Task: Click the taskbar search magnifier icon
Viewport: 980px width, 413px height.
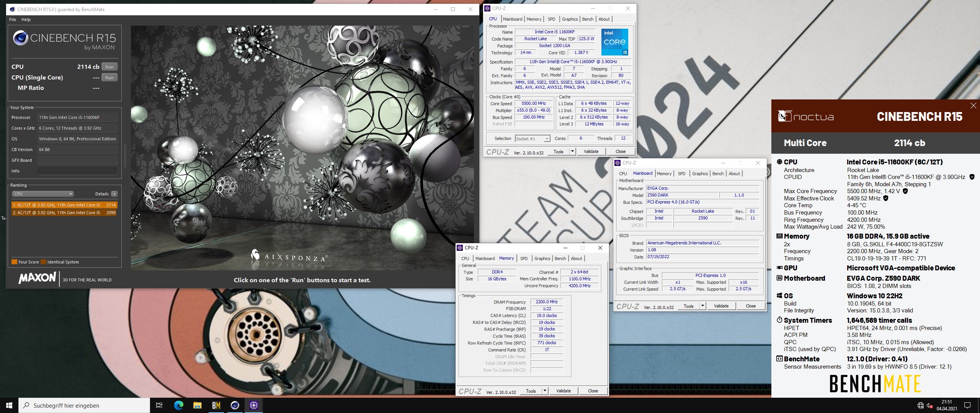Action: click(x=26, y=405)
